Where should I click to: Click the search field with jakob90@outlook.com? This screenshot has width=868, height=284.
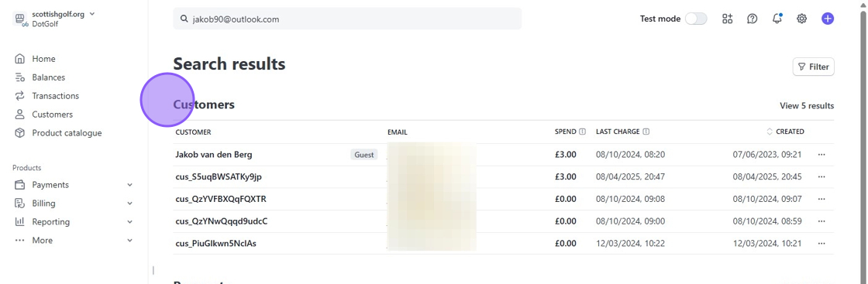pos(347,19)
